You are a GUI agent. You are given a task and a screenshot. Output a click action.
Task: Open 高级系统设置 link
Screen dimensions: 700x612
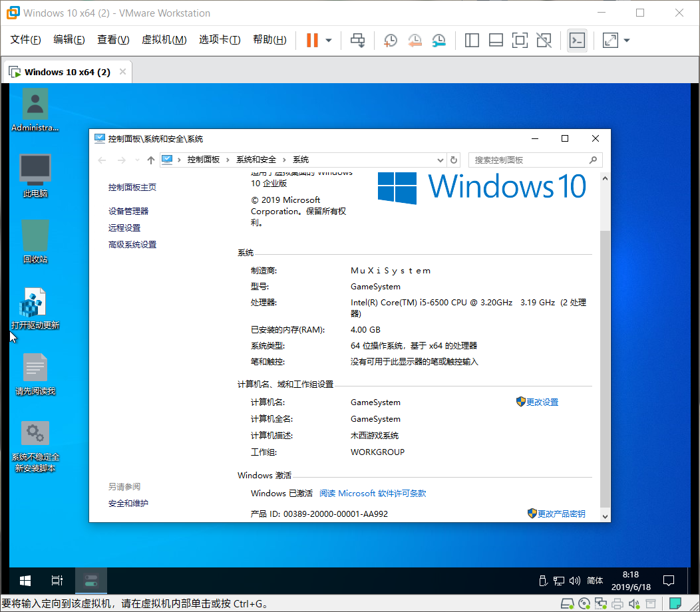coord(132,245)
